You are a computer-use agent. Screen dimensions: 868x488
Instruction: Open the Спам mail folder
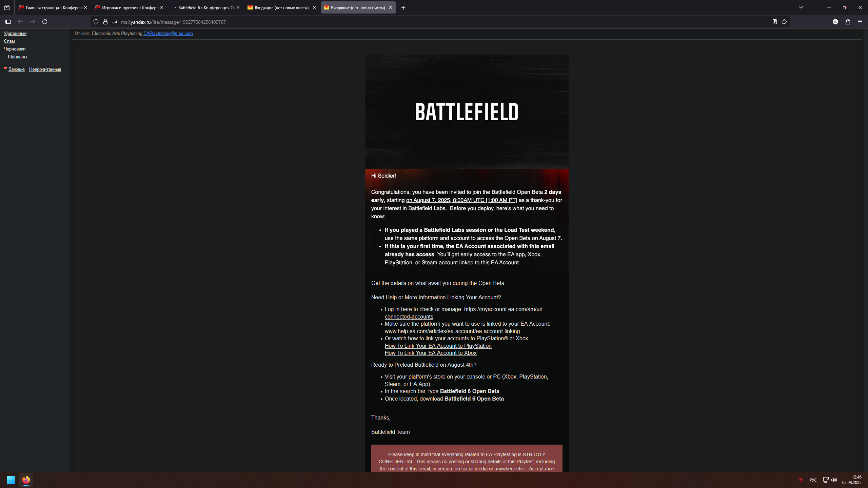(x=9, y=41)
